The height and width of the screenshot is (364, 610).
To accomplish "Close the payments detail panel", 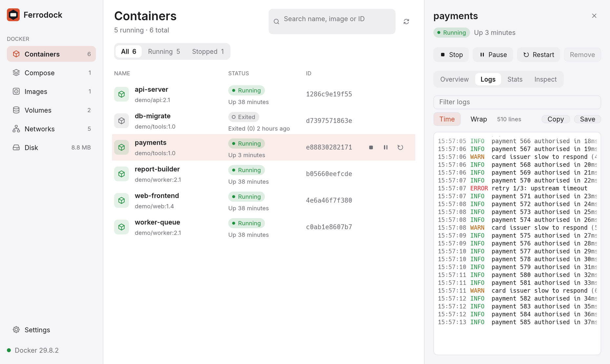I will 594,16.
